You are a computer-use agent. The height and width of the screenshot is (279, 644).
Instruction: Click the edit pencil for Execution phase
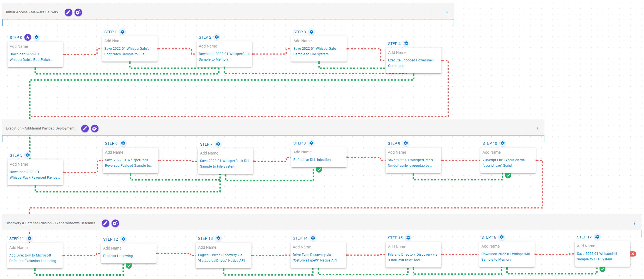[85, 128]
